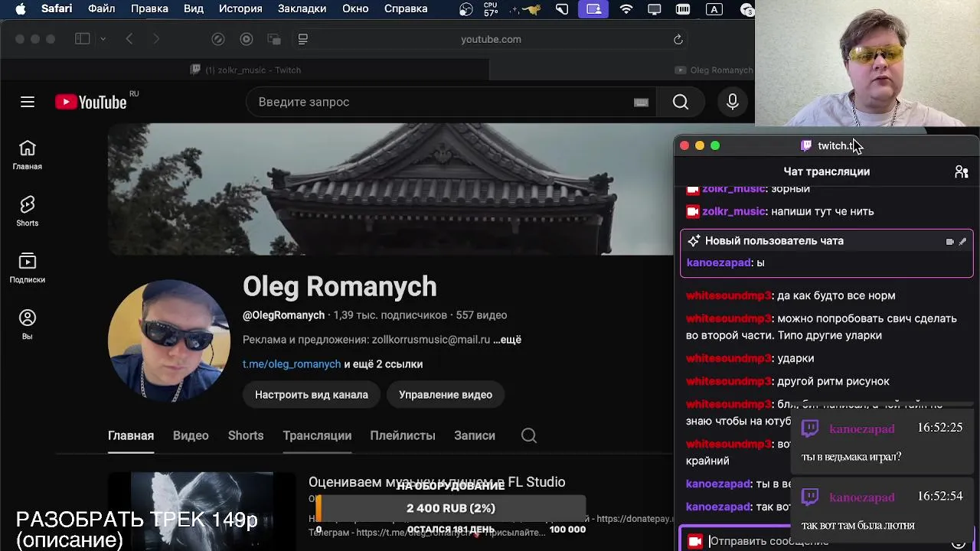Click the youtube.com address bar
This screenshot has width=980, height=551.
coord(491,39)
